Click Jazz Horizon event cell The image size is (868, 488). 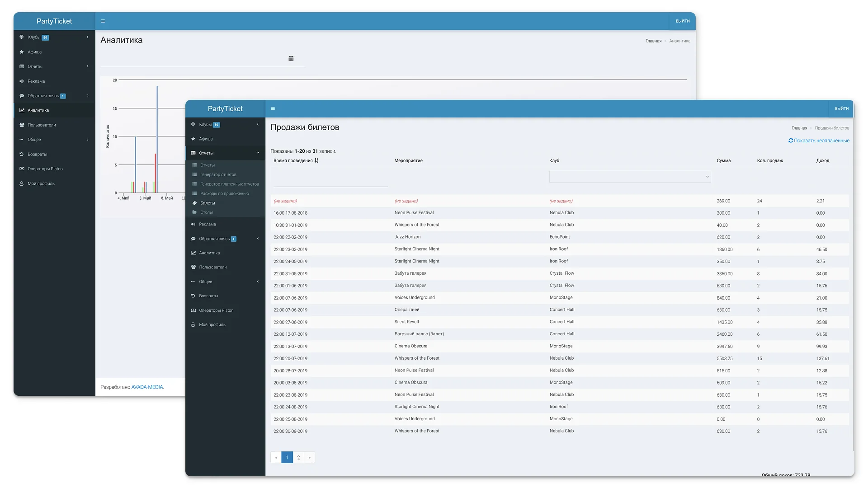[407, 237]
